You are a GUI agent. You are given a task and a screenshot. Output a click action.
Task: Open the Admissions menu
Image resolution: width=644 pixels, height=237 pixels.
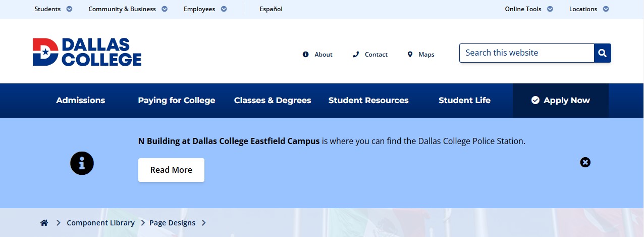pyautogui.click(x=81, y=100)
